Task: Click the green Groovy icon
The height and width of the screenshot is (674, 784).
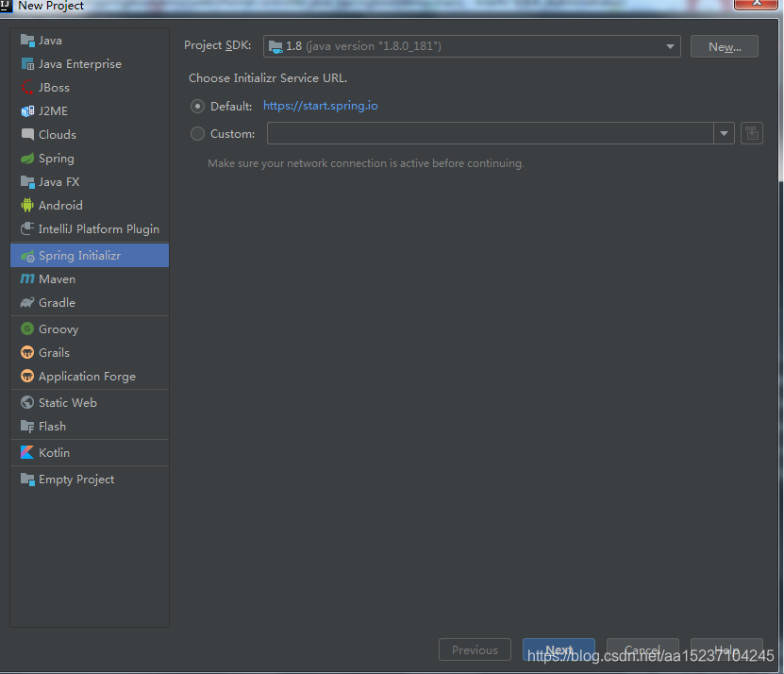Action: pos(27,329)
